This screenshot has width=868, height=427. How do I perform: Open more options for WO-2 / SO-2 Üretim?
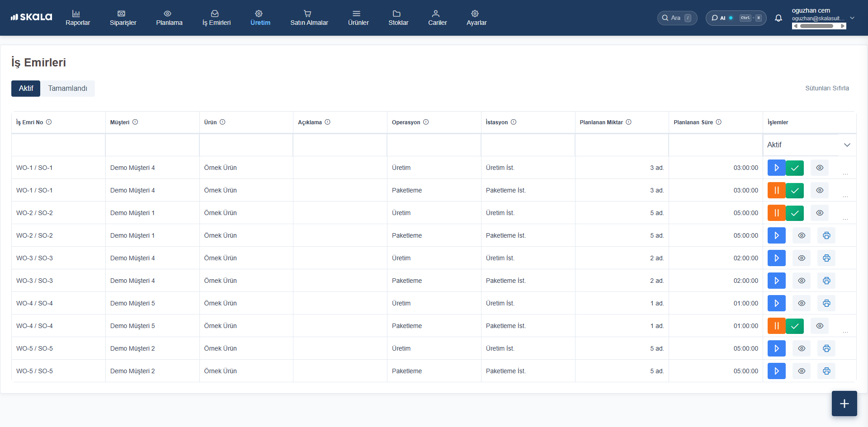click(845, 219)
